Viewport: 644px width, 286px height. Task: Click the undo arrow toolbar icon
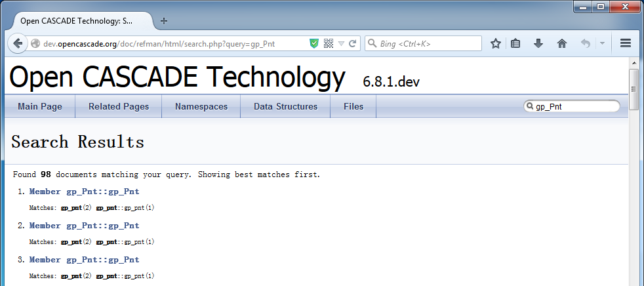tap(585, 43)
